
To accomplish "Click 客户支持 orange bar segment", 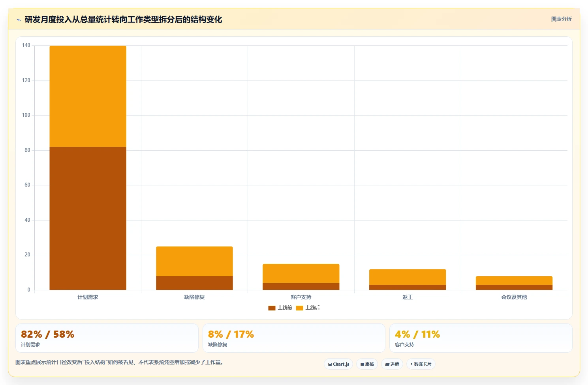I will [301, 273].
